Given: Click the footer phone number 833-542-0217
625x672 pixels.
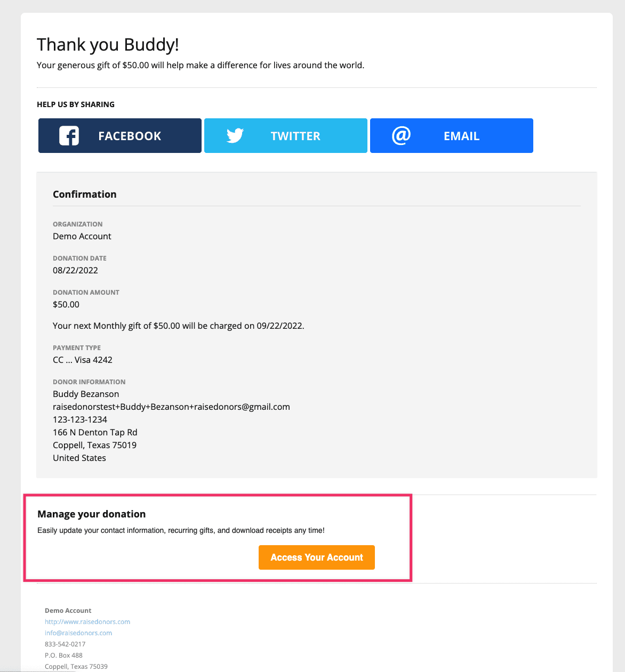Looking at the screenshot, I should (x=65, y=644).
